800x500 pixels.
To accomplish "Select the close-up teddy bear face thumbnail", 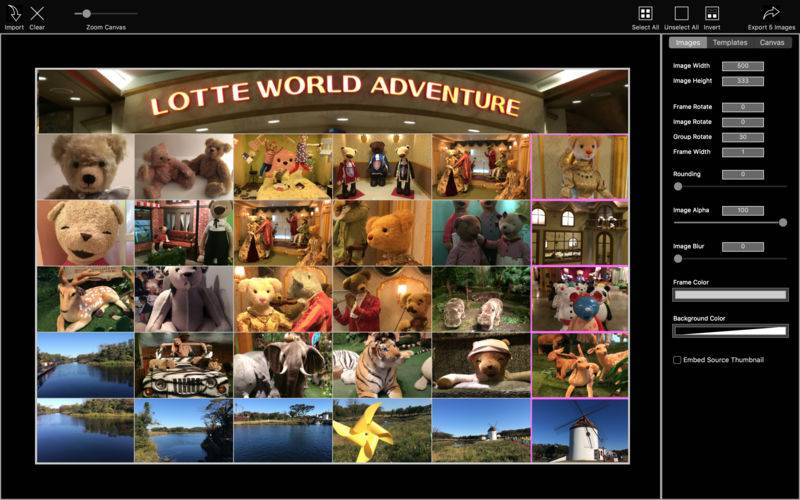I will pos(85,166).
